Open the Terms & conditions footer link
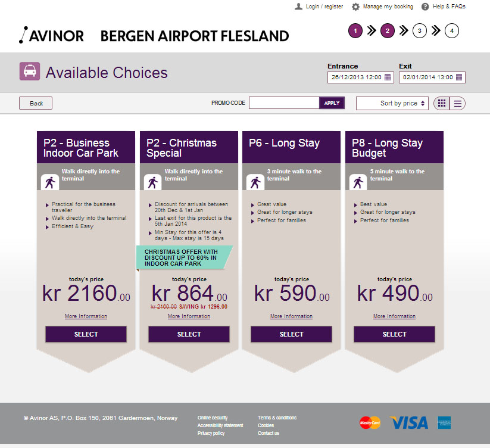This screenshot has height=448, width=490. point(277,418)
